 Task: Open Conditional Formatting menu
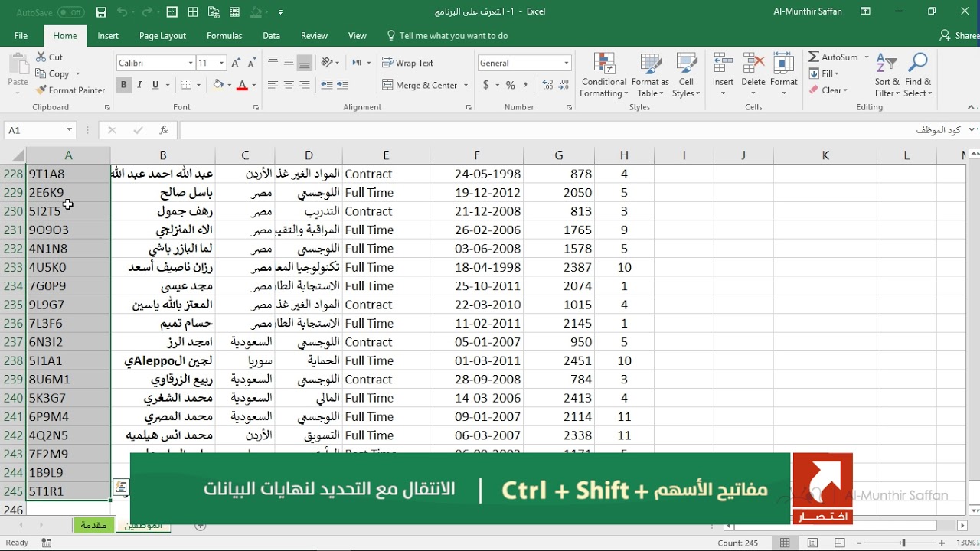pyautogui.click(x=604, y=75)
